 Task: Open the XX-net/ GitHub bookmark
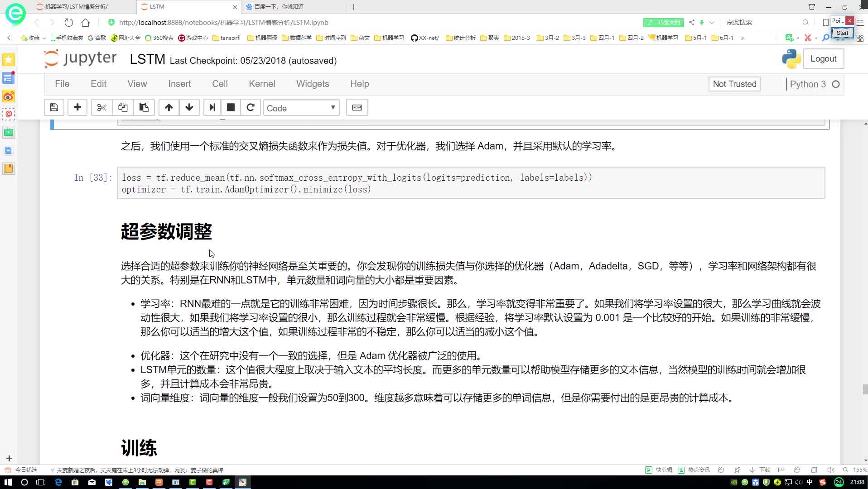tap(425, 38)
